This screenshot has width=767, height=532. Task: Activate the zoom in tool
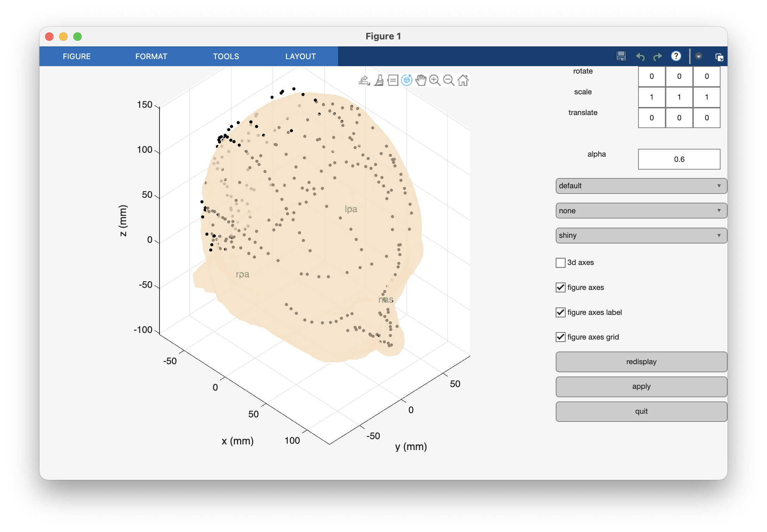[x=435, y=80]
